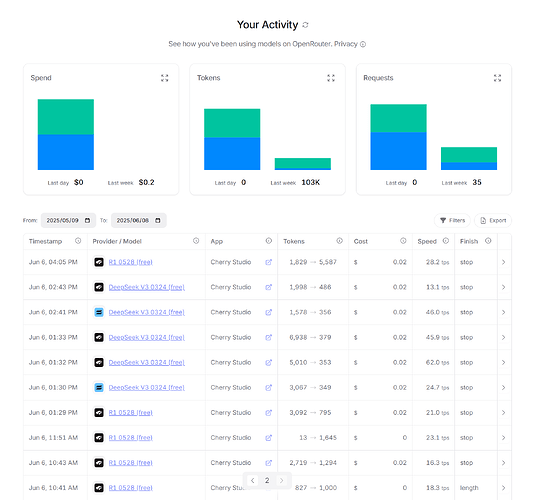Viewport: 552px width, 500px height.
Task: Open calendar icon in From date field
Action: pyautogui.click(x=87, y=220)
